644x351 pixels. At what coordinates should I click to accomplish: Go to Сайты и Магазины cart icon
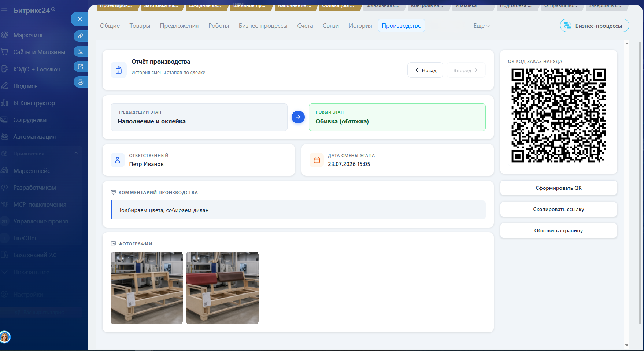[5, 52]
